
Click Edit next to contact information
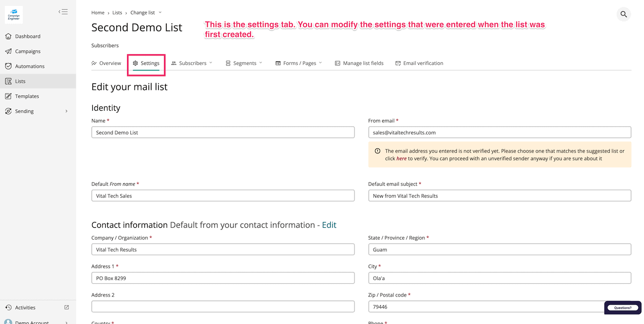click(x=329, y=225)
